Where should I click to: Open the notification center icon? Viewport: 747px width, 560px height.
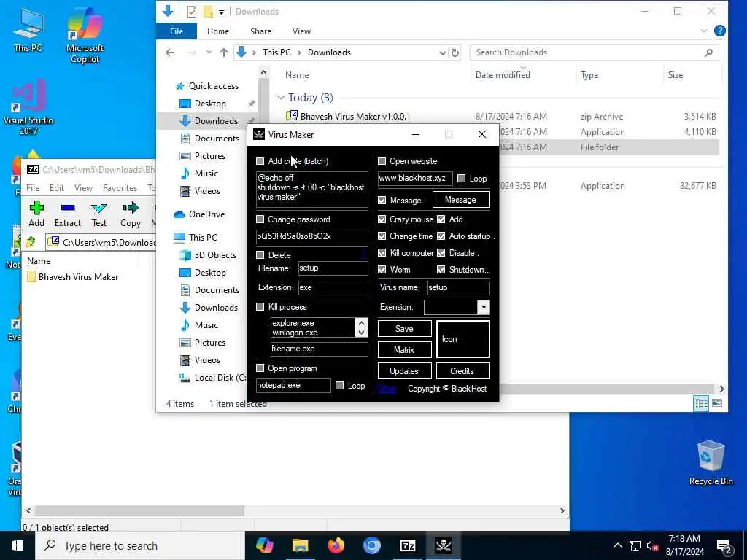tap(724, 546)
